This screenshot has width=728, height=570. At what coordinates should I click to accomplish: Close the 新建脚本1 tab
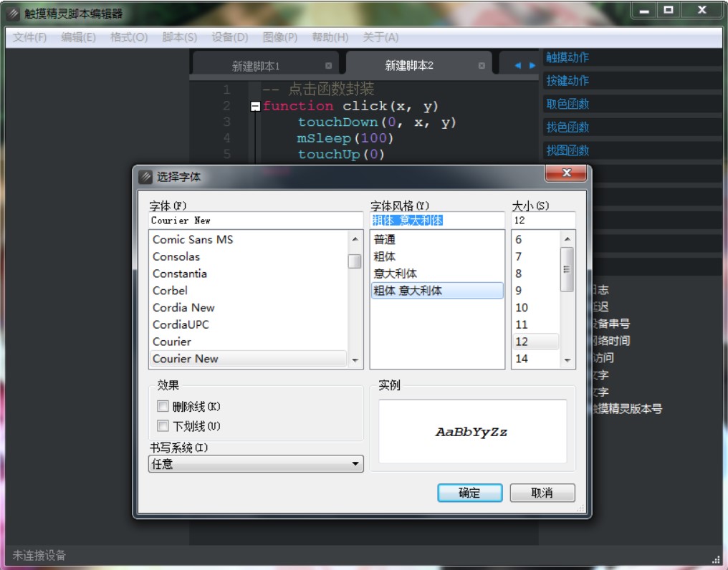click(x=329, y=65)
